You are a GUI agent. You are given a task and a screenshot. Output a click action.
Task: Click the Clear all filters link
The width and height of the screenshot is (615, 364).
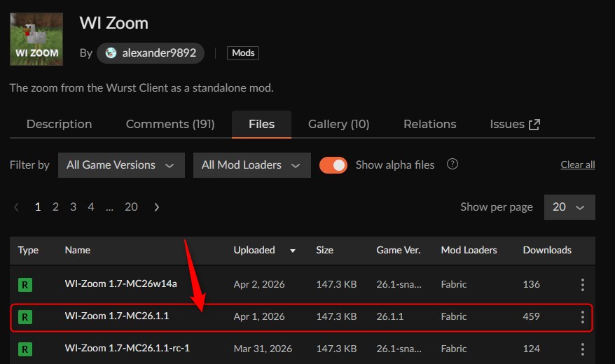pyautogui.click(x=577, y=165)
